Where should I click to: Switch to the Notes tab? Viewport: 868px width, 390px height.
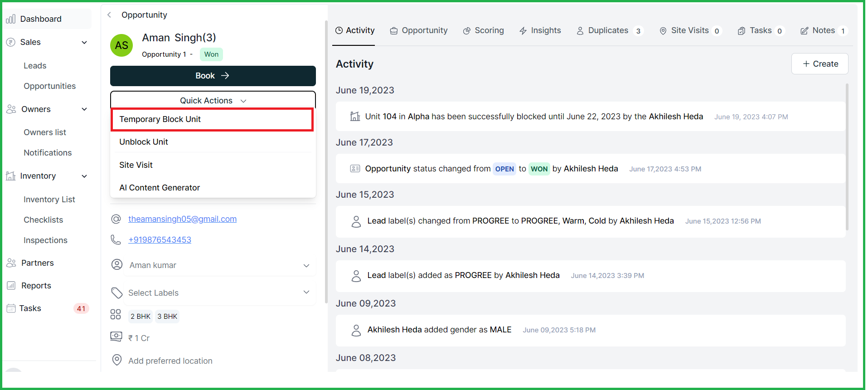coord(824,30)
